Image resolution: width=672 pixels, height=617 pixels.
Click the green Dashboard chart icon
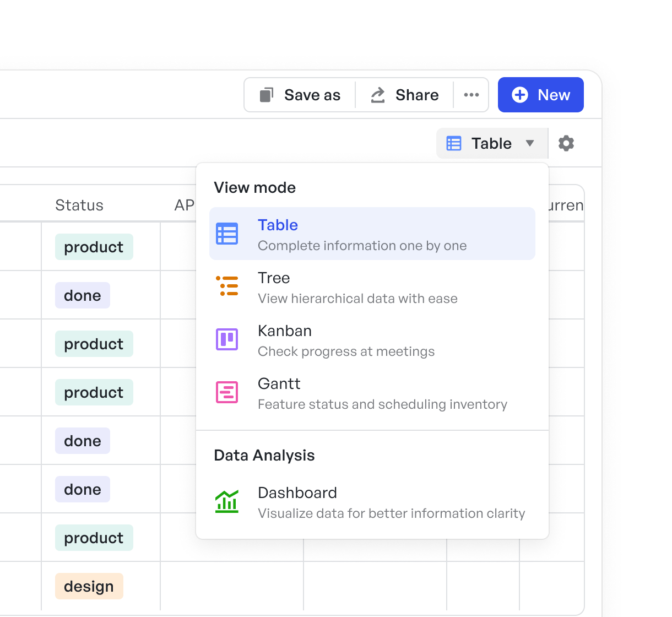(227, 501)
